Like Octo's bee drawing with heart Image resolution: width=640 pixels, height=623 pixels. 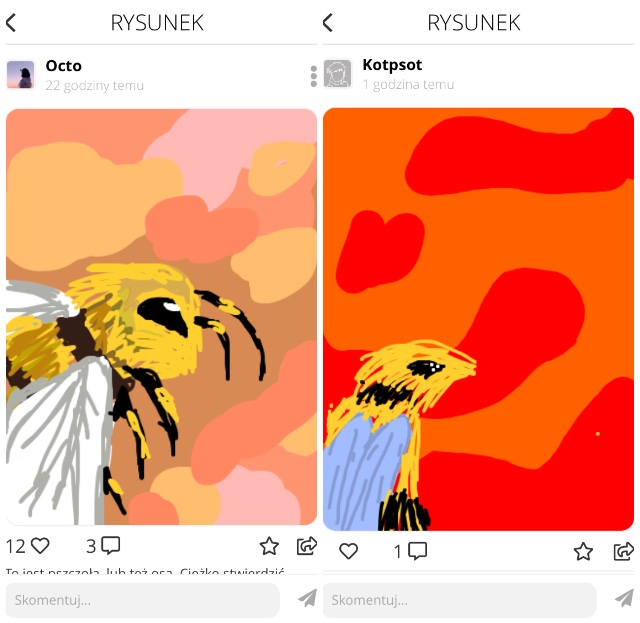tap(40, 546)
